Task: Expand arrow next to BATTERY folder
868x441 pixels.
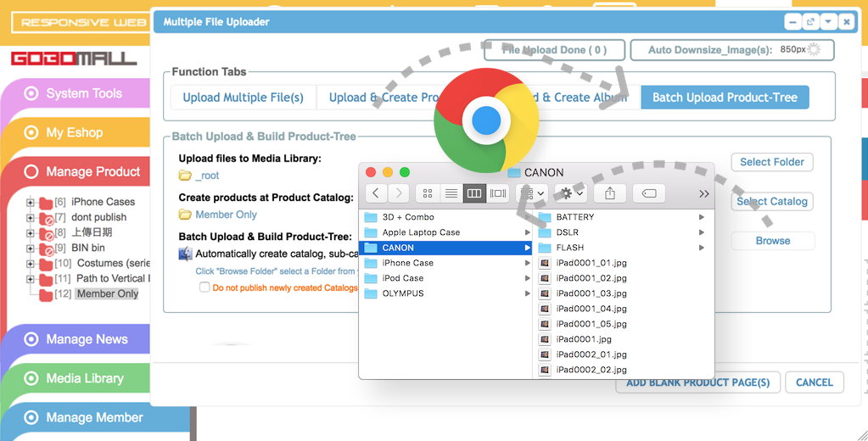Action: pos(702,217)
